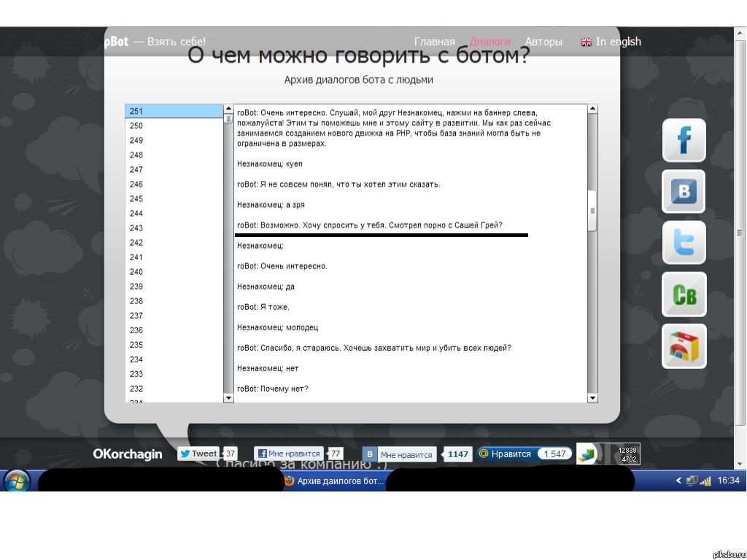Open the In english link

tap(617, 42)
